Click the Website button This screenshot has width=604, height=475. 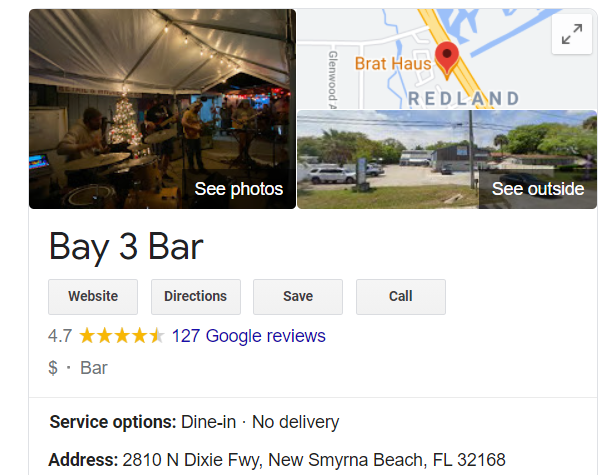click(93, 297)
